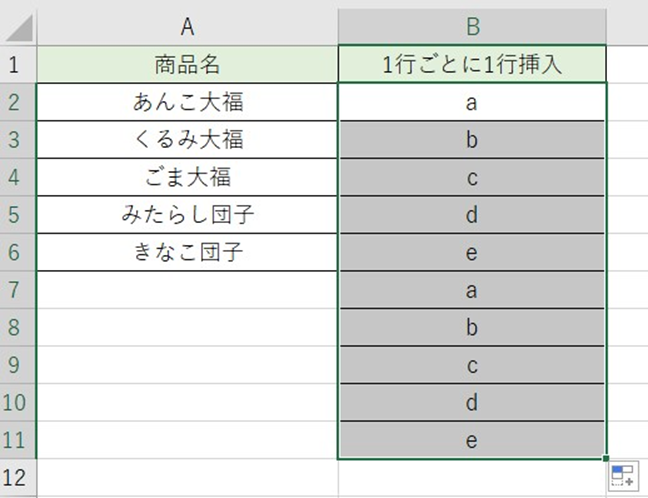Select cell B11 containing e
This screenshot has width=648, height=498.
pyautogui.click(x=472, y=439)
